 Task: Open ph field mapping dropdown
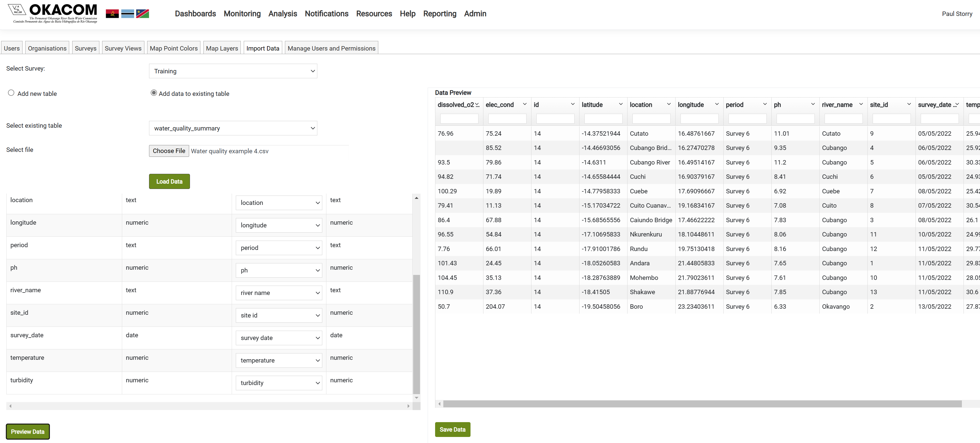(x=279, y=270)
